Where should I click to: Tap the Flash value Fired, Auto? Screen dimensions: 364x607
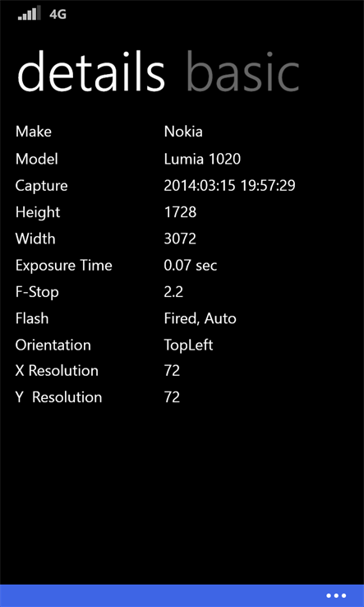click(x=200, y=318)
